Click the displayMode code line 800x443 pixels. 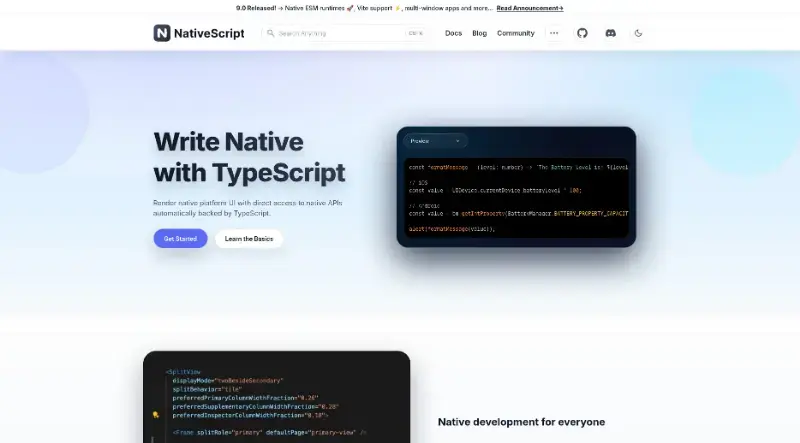[228, 381]
